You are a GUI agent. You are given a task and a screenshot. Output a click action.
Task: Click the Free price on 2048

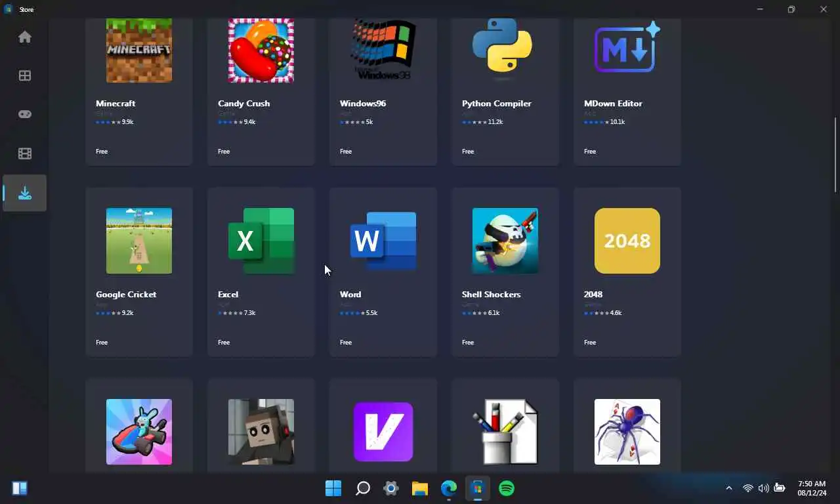(x=590, y=343)
